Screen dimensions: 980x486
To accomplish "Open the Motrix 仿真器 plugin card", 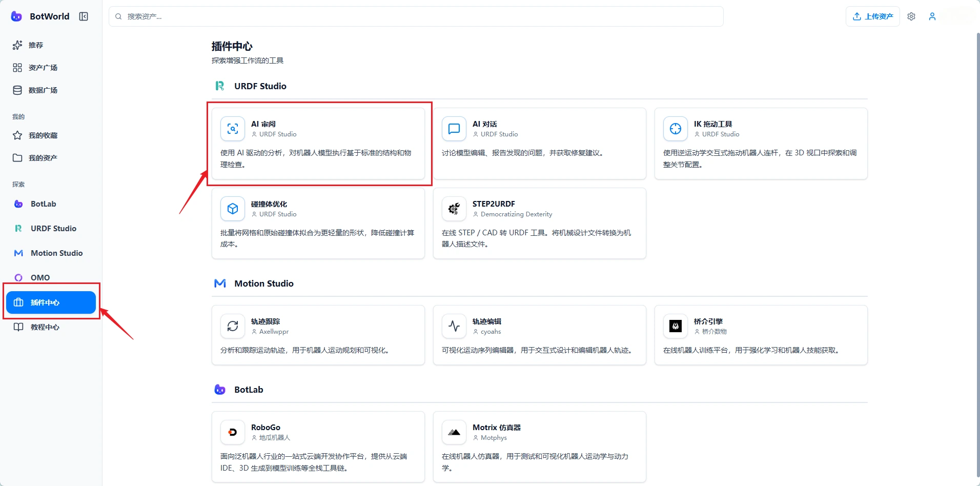I will point(540,447).
